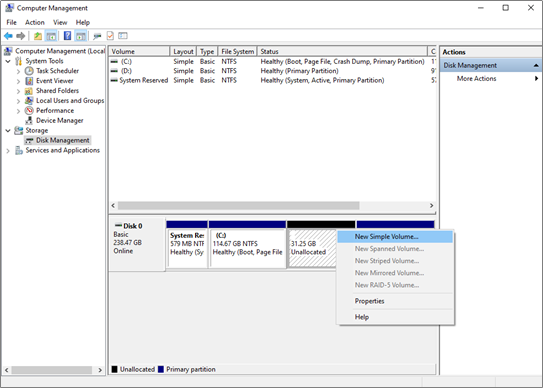Click the Performance icon
This screenshot has width=543, height=388.
[x=29, y=111]
